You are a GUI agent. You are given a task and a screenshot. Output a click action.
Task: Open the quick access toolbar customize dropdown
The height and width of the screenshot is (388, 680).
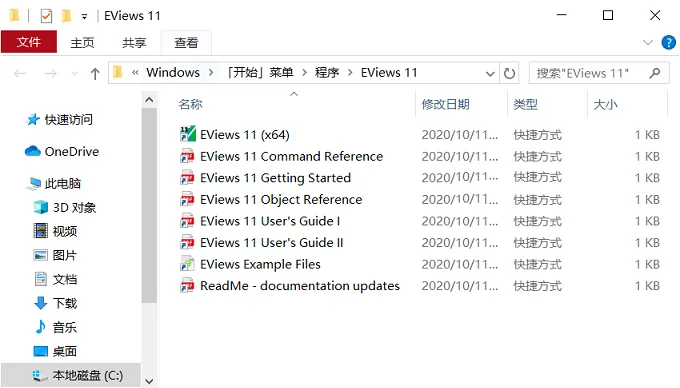(x=84, y=16)
